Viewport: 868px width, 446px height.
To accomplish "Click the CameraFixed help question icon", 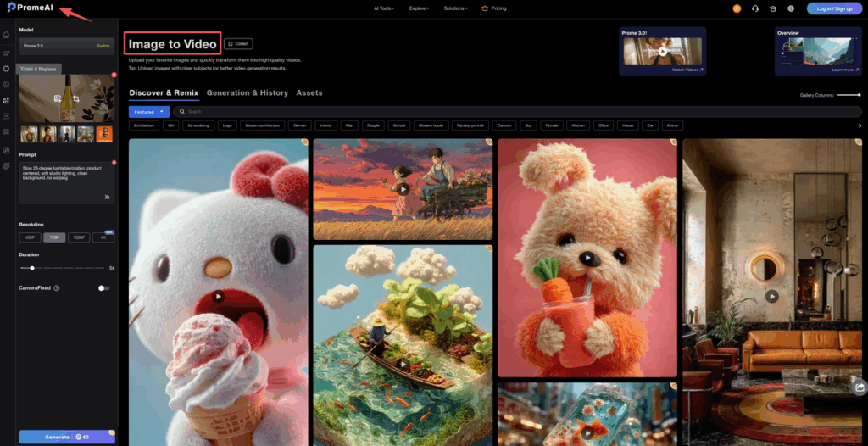I will (x=57, y=288).
